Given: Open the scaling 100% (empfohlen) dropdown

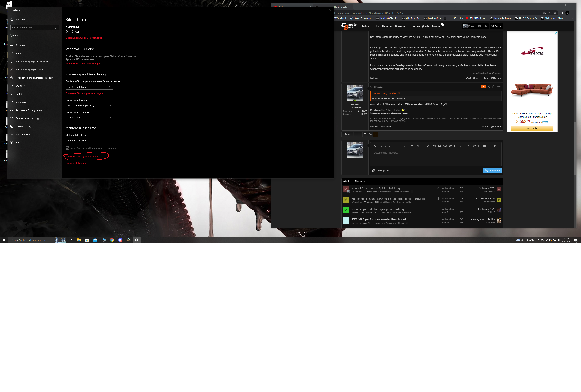Looking at the screenshot, I should [89, 87].
